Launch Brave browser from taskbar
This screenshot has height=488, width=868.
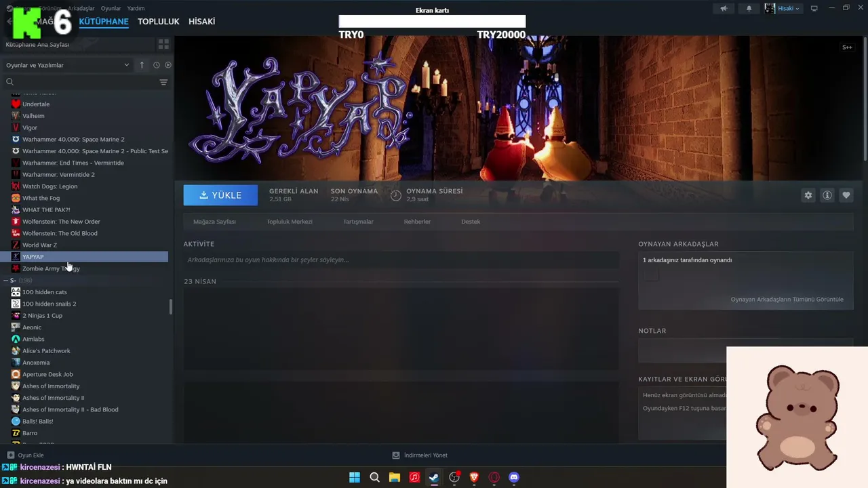pyautogui.click(x=474, y=477)
